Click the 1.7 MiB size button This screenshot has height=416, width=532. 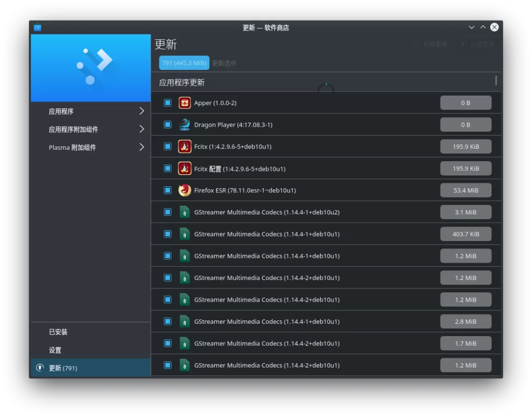(x=466, y=344)
